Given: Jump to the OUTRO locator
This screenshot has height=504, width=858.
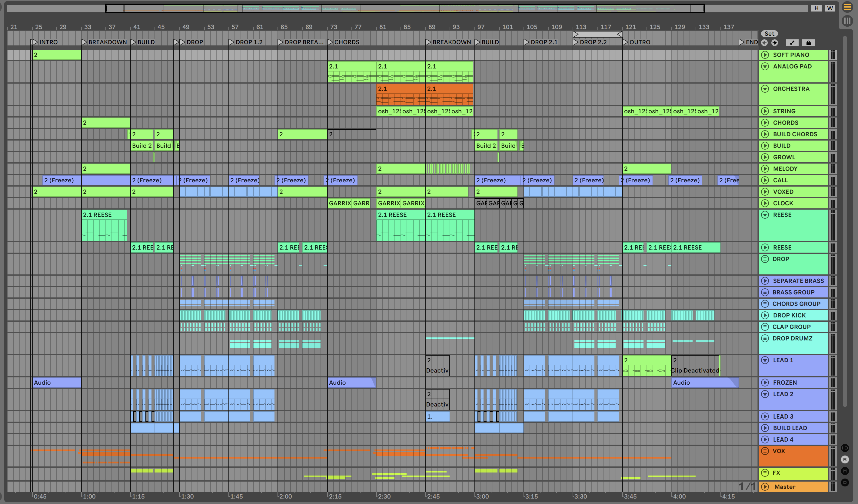Looking at the screenshot, I should click(x=625, y=42).
